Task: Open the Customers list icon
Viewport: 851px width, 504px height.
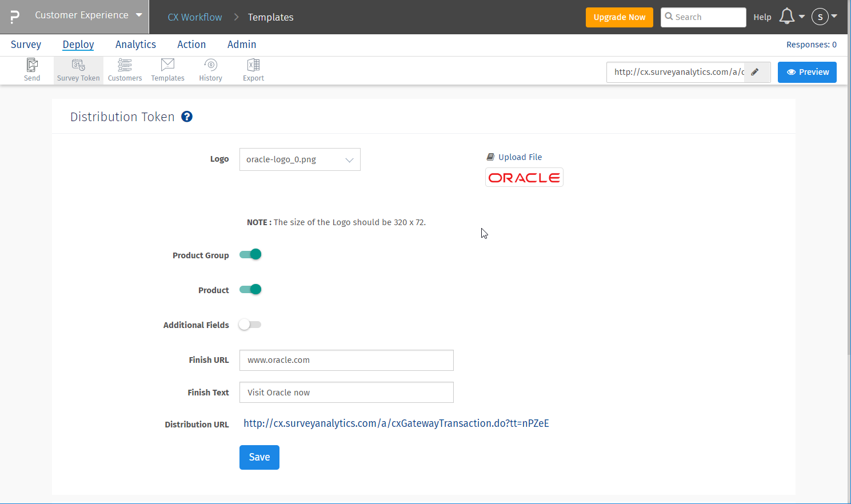Action: pos(125,70)
